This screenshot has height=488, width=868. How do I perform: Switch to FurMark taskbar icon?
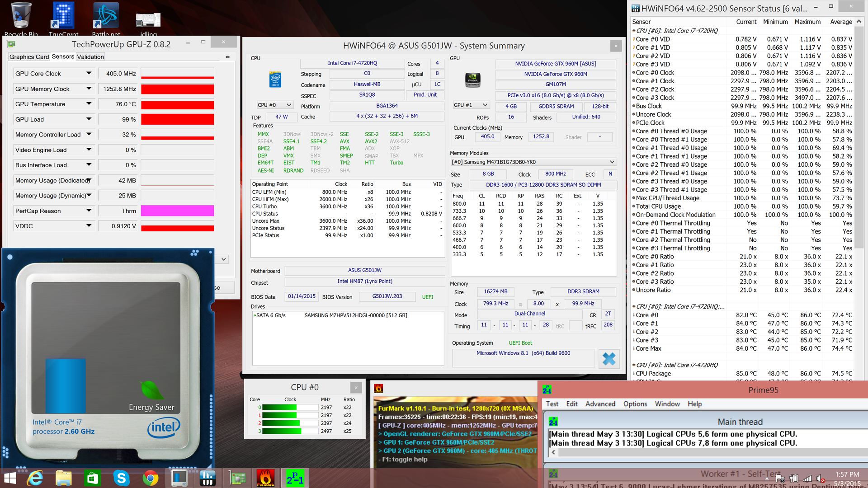tap(266, 478)
